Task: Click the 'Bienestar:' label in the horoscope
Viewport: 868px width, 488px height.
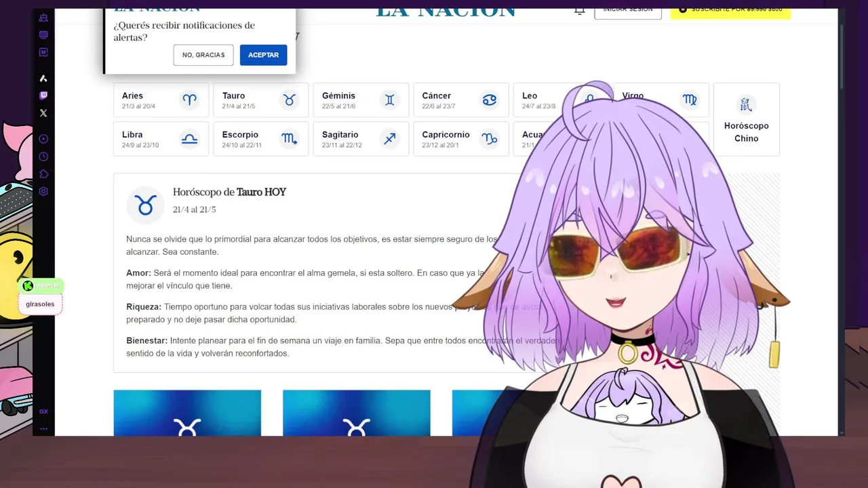Action: [146, 341]
